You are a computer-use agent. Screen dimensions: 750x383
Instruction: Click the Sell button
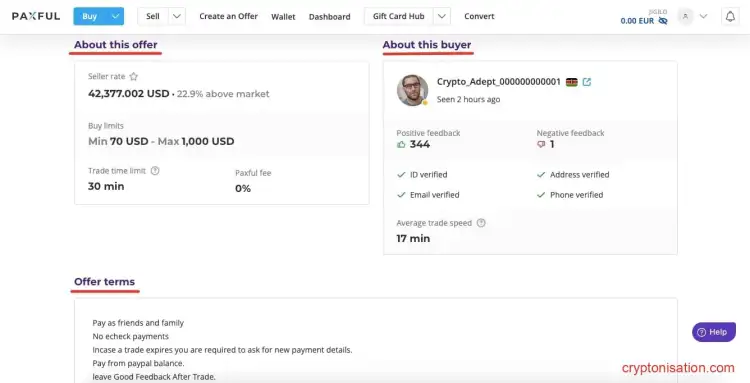153,16
